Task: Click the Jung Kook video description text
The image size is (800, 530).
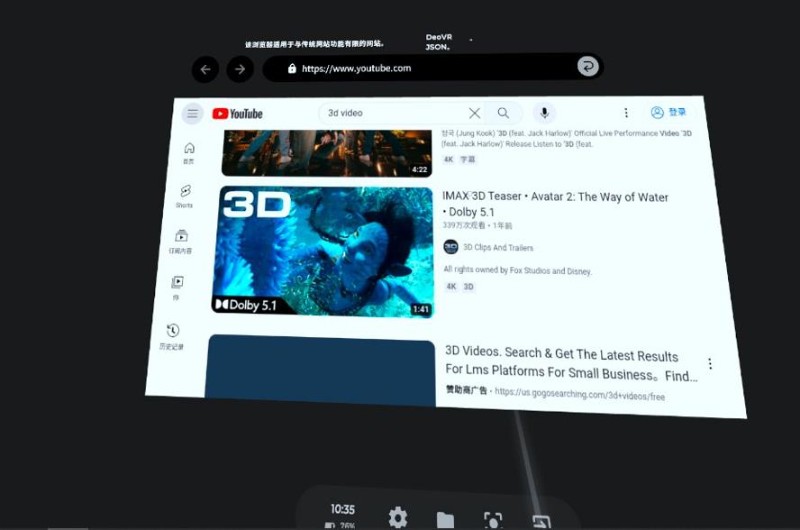Action: coord(566,138)
